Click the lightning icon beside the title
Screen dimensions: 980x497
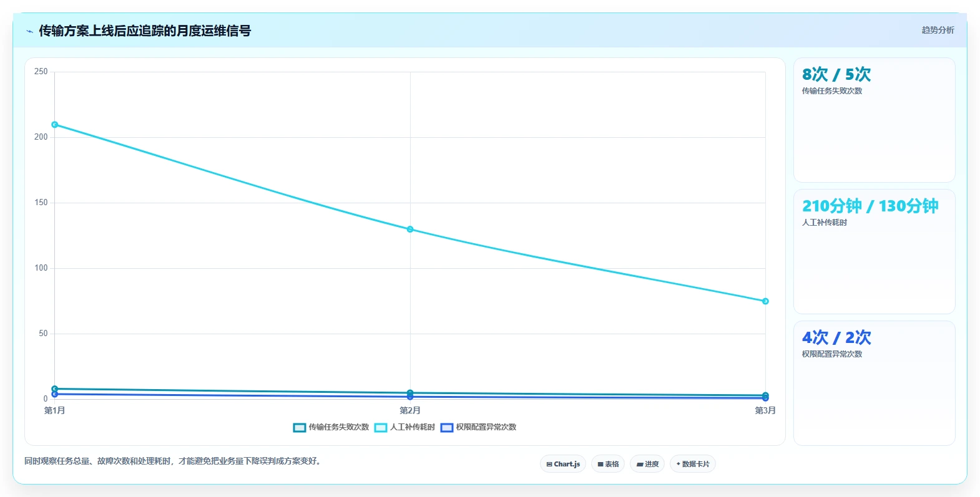[29, 31]
